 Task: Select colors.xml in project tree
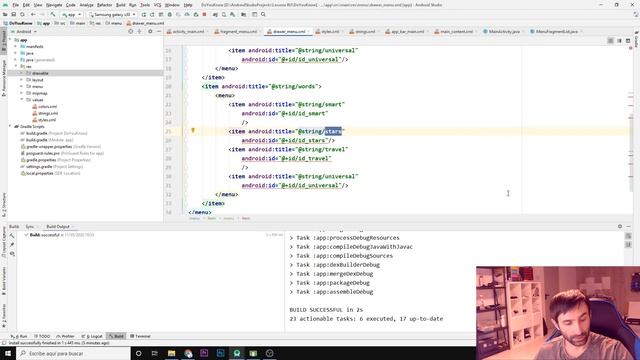[x=44, y=107]
